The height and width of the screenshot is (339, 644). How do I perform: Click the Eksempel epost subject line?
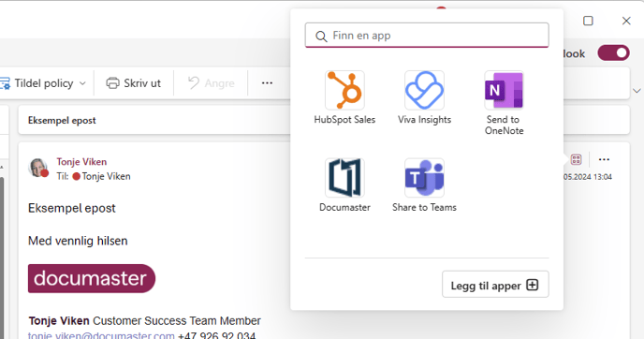click(62, 121)
